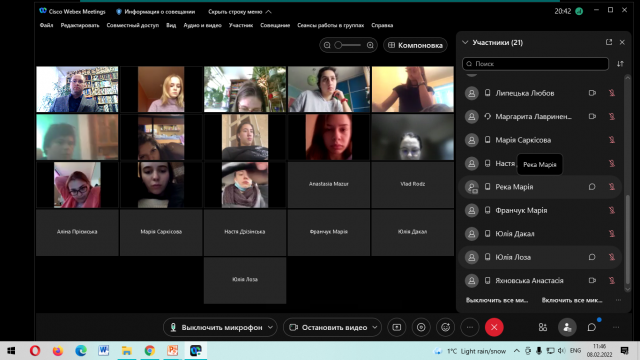The width and height of the screenshot is (640, 360).
Task: Unmute Франчук Марія's microphone icon
Action: click(x=611, y=210)
